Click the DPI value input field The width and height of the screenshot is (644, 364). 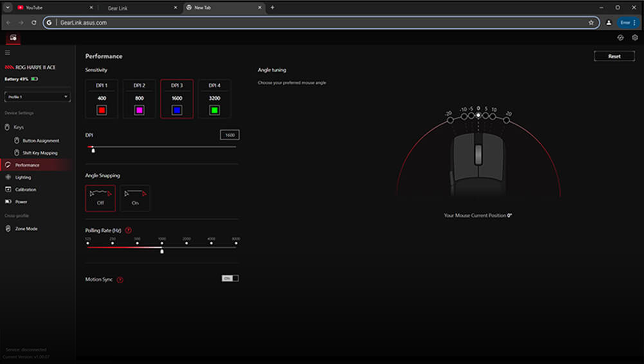[x=230, y=135]
